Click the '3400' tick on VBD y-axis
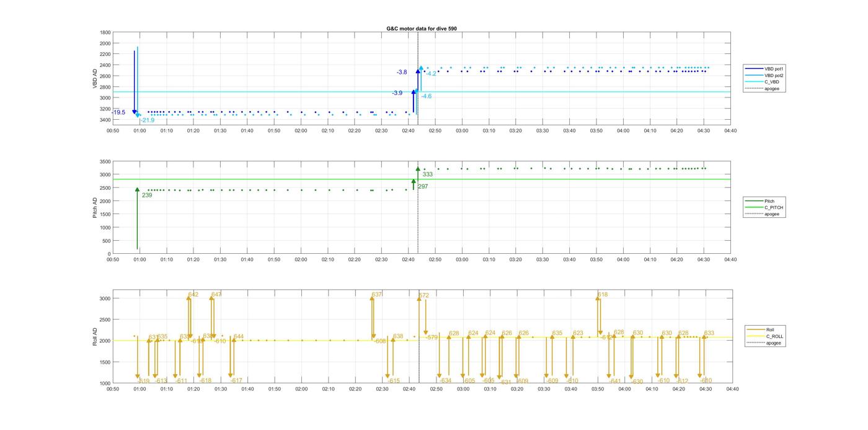Screen dimensions: 868x430 [x=105, y=120]
